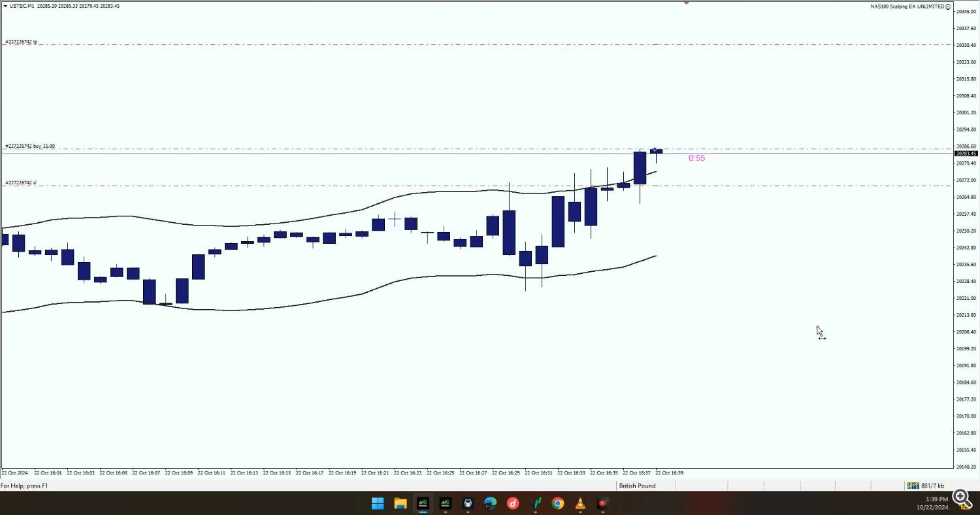Open the second IC Markets terminal icon
This screenshot has height=515, width=980.
pyautogui.click(x=446, y=503)
